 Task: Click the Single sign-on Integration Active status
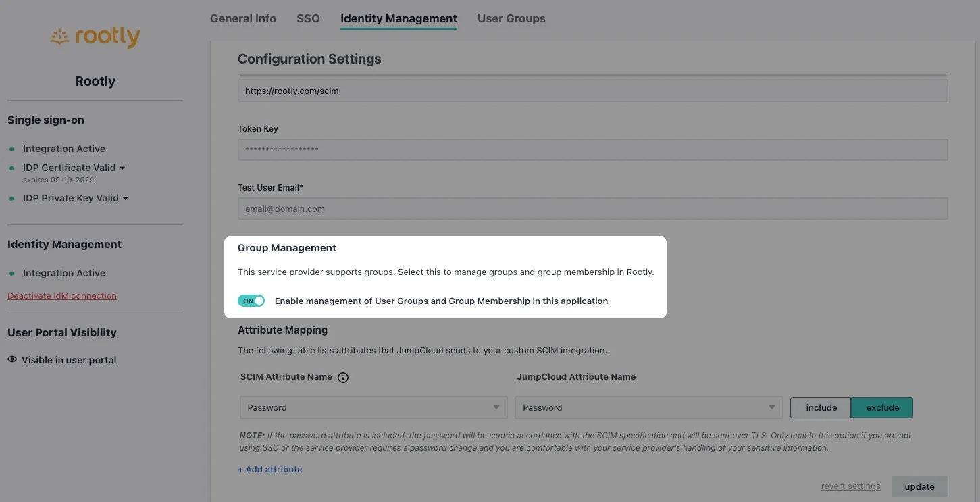[64, 149]
